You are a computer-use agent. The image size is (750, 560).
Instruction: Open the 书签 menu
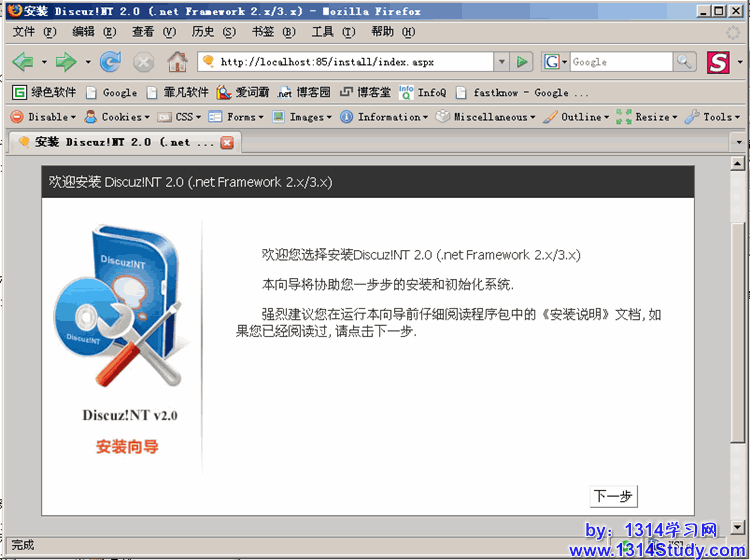click(x=269, y=32)
